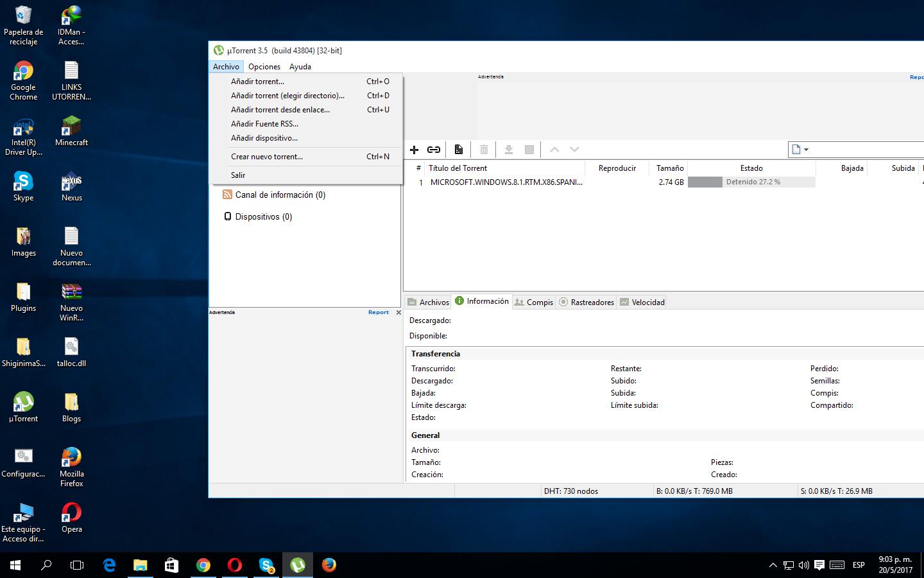
Task: Click the start download arrow icon
Action: pos(508,150)
